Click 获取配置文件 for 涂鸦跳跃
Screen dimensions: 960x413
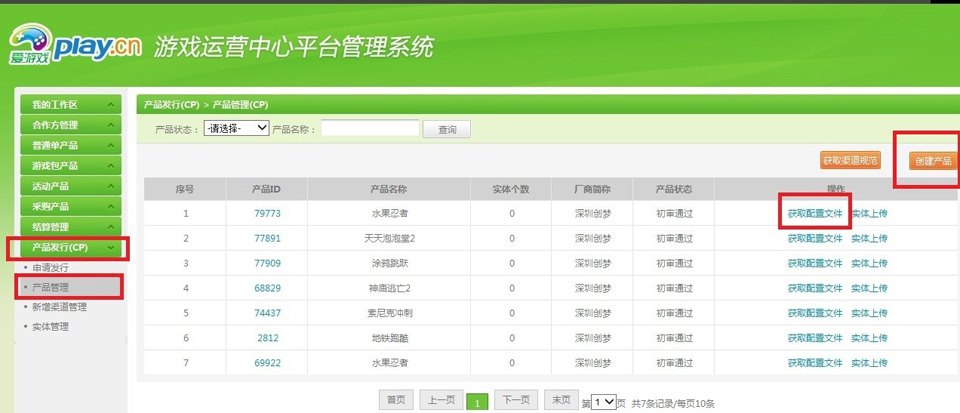(x=815, y=264)
